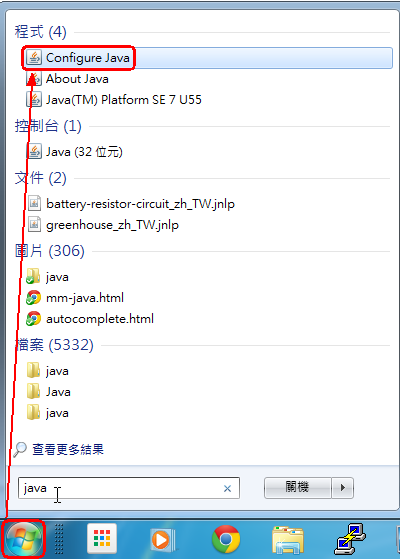
Task: Expand shutdown options arrow beside 關機
Action: [343, 487]
